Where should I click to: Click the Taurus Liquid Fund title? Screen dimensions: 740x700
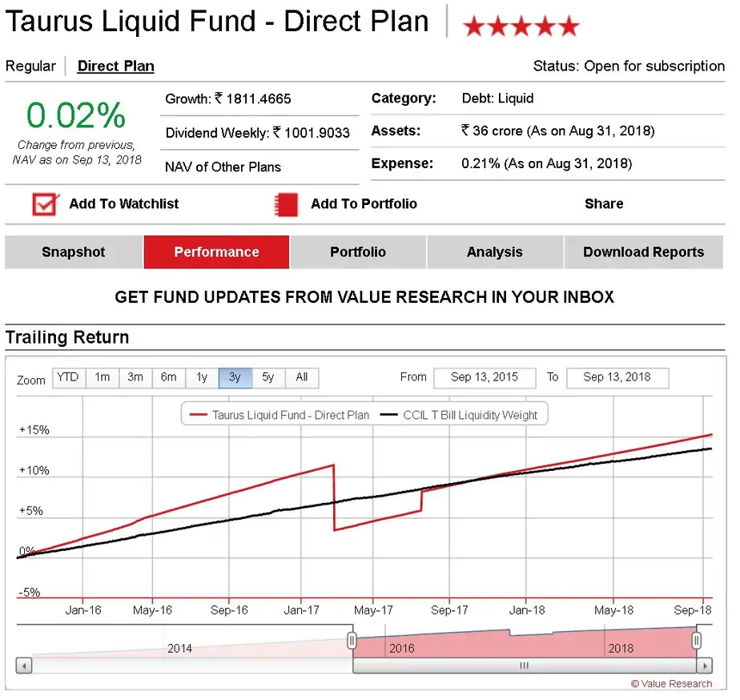217,22
